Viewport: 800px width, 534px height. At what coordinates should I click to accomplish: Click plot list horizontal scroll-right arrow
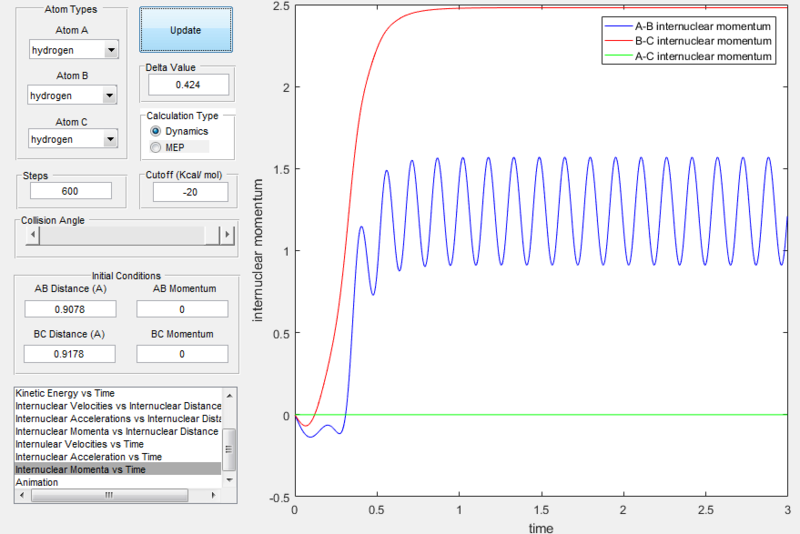tap(213, 495)
